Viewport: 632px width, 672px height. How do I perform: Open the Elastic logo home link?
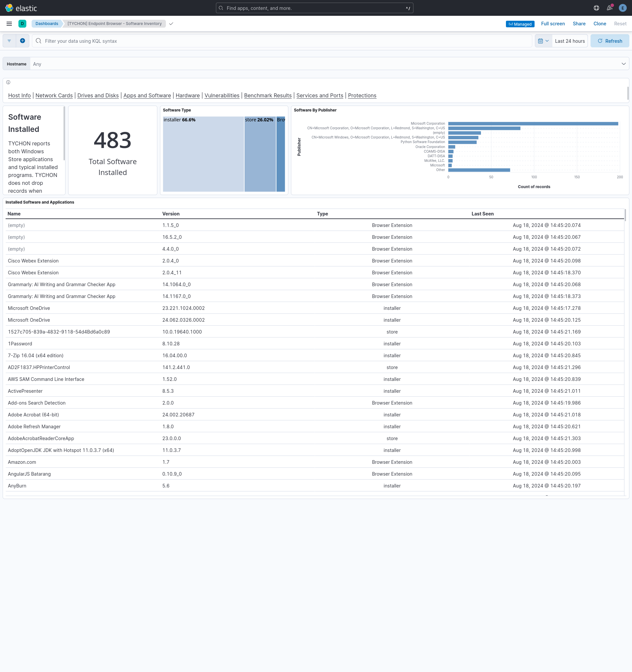click(21, 8)
